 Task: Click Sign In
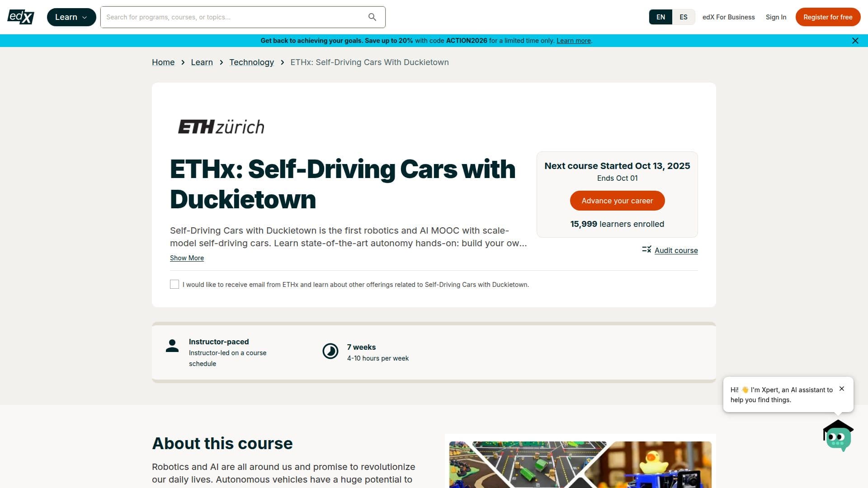tap(776, 17)
